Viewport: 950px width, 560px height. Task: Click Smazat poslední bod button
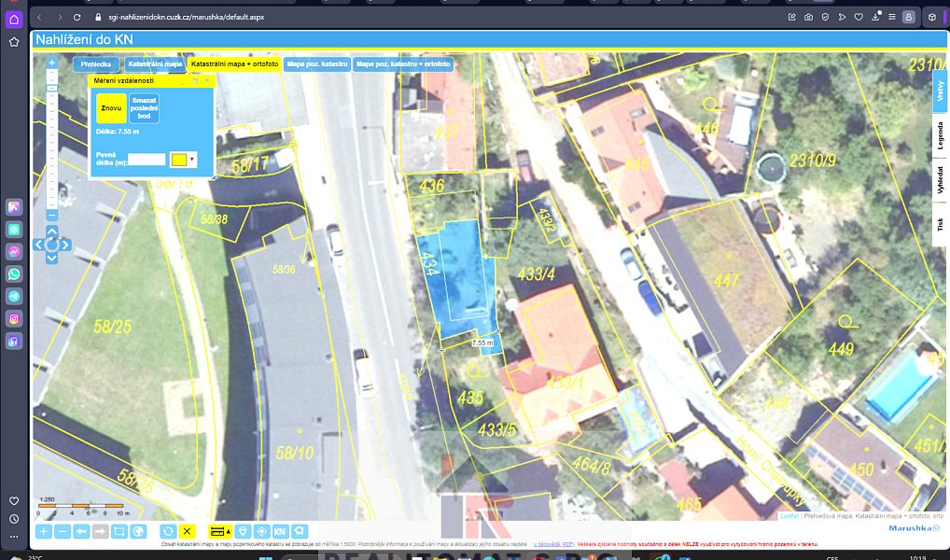click(145, 108)
